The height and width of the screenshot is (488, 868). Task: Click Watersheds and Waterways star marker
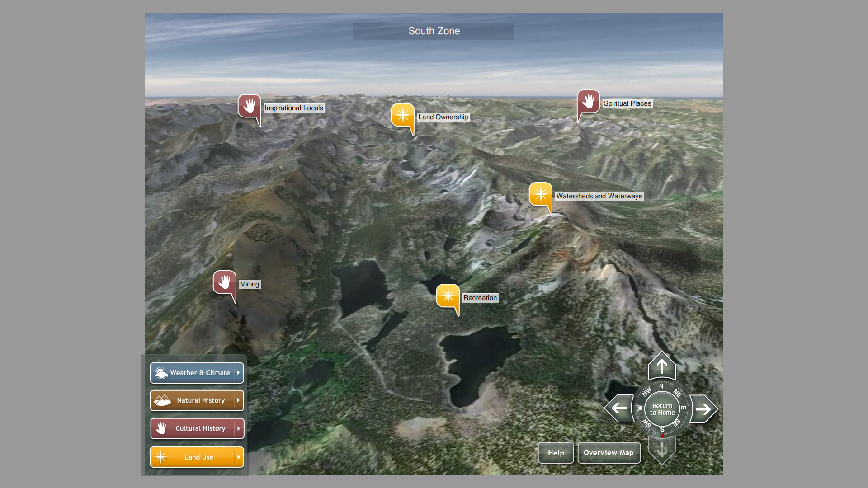(540, 195)
